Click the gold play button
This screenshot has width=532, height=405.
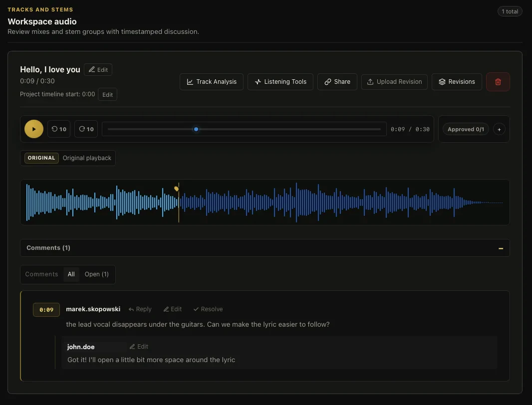pyautogui.click(x=34, y=129)
